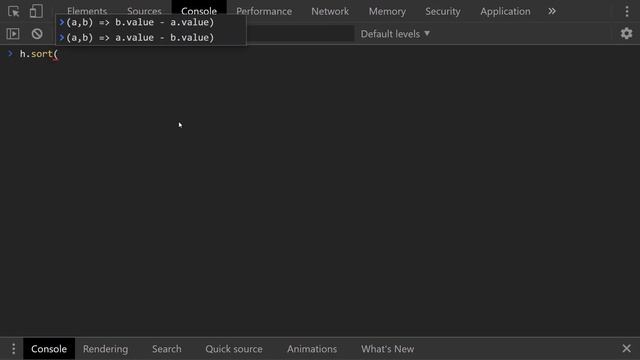Image resolution: width=640 pixels, height=360 pixels.
Task: Select the drawer Console tab
Action: (49, 349)
